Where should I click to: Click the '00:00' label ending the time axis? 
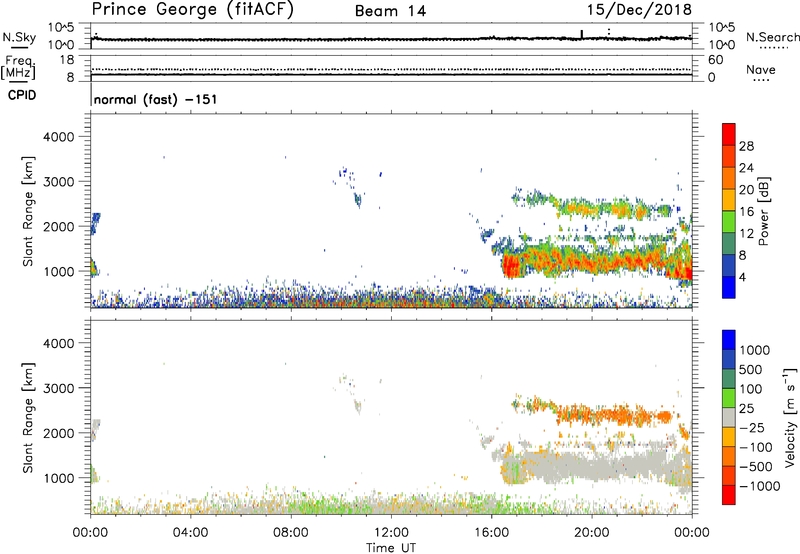[692, 533]
